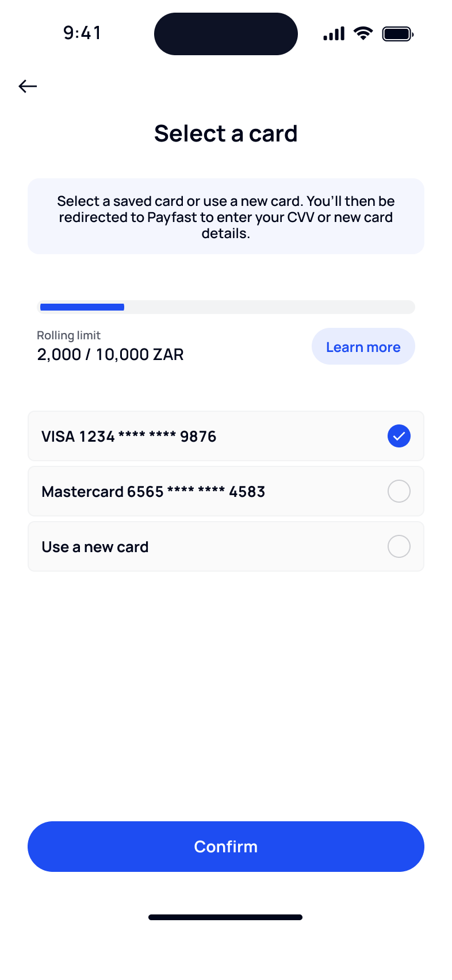Open the Learn more details
This screenshot has width=452, height=980.
coord(363,346)
